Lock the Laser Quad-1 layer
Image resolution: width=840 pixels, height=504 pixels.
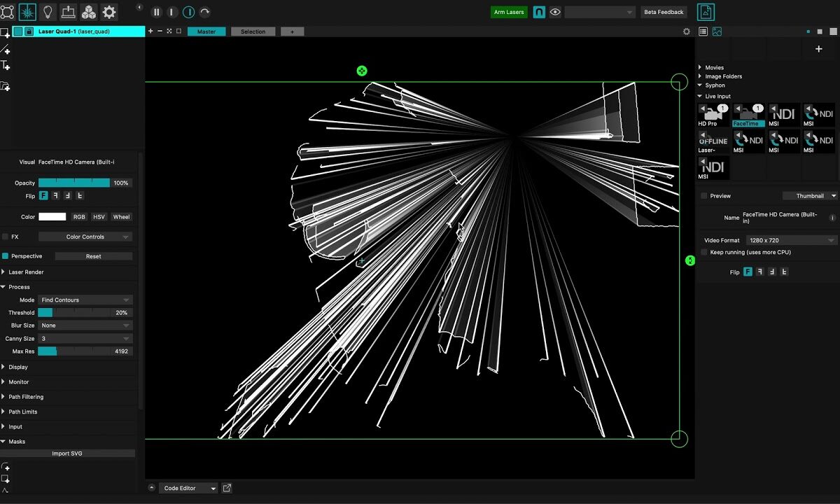29,31
